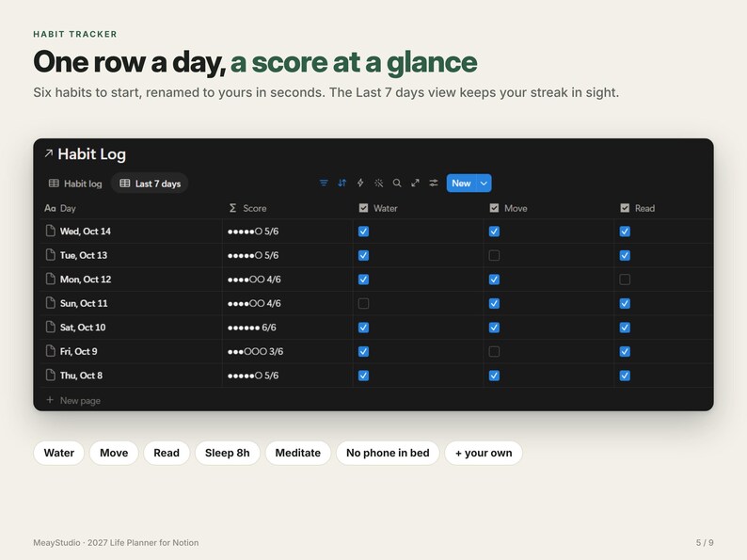Click the Water habit pill
This screenshot has width=747, height=560.
coord(59,453)
